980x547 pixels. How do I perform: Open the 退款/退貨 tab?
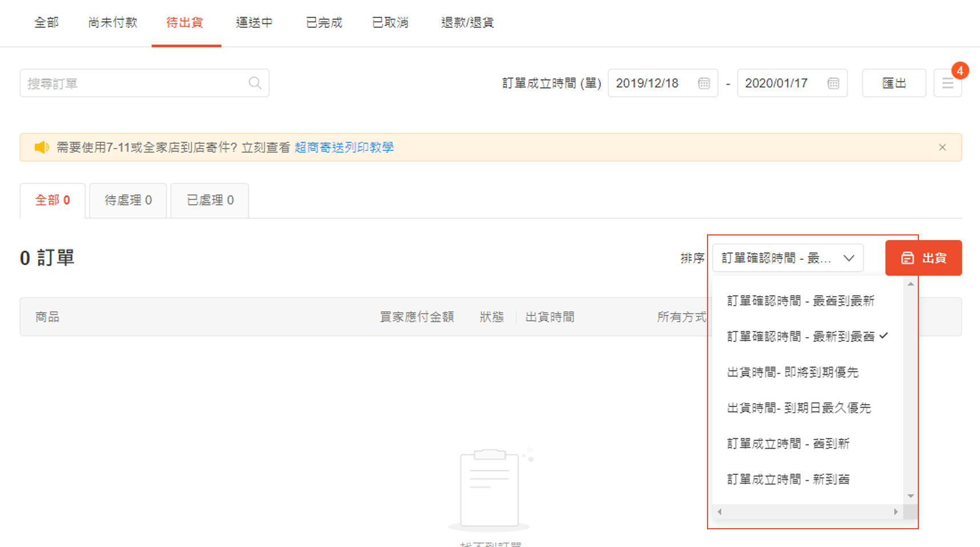coord(467,23)
